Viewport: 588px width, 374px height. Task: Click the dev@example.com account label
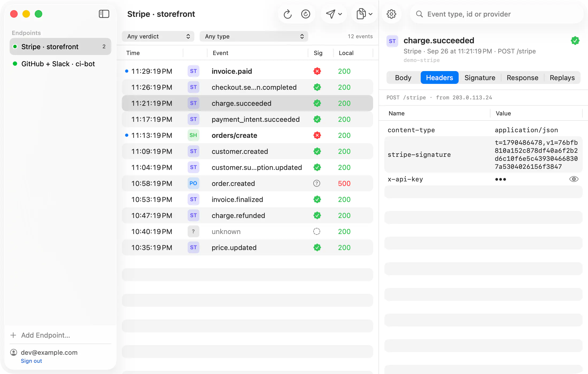click(x=49, y=352)
